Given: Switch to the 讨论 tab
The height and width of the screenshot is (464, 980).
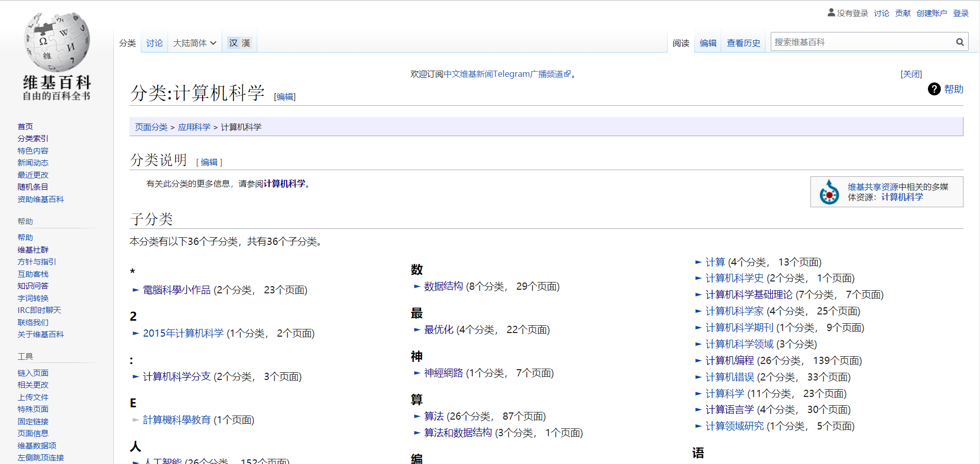Looking at the screenshot, I should (154, 43).
